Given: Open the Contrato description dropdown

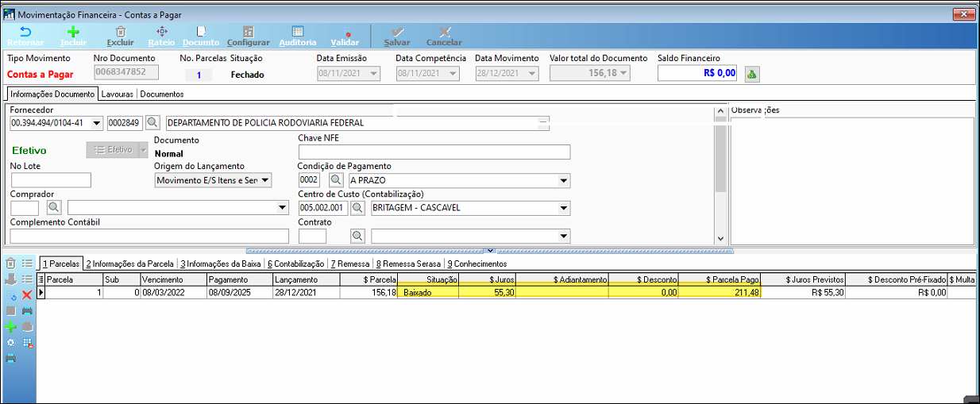Looking at the screenshot, I should coord(564,236).
